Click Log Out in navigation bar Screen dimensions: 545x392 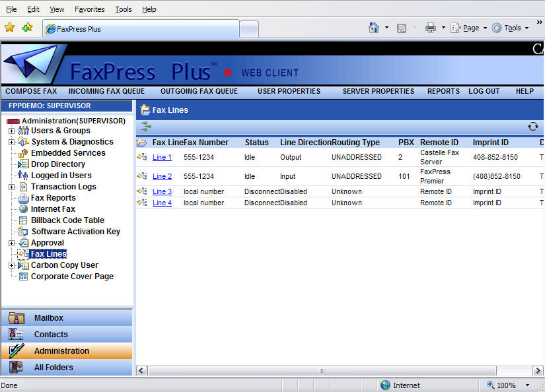(484, 91)
